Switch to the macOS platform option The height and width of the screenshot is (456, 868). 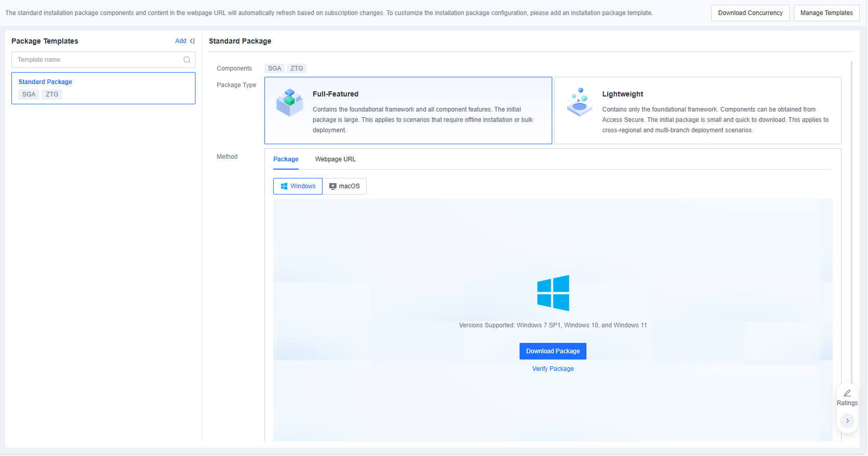[344, 186]
